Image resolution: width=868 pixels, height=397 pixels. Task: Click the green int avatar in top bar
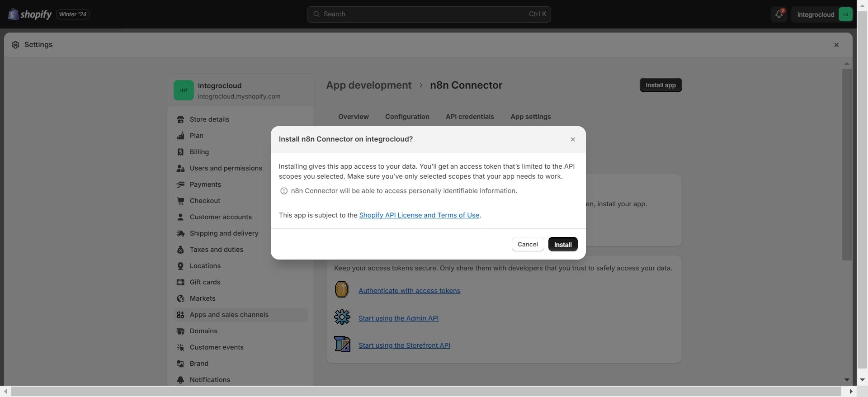click(x=845, y=14)
